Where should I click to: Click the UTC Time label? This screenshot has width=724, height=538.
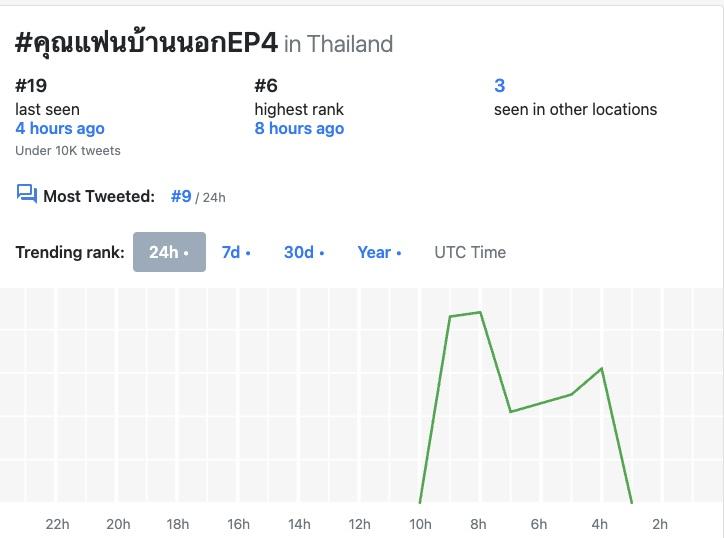470,252
